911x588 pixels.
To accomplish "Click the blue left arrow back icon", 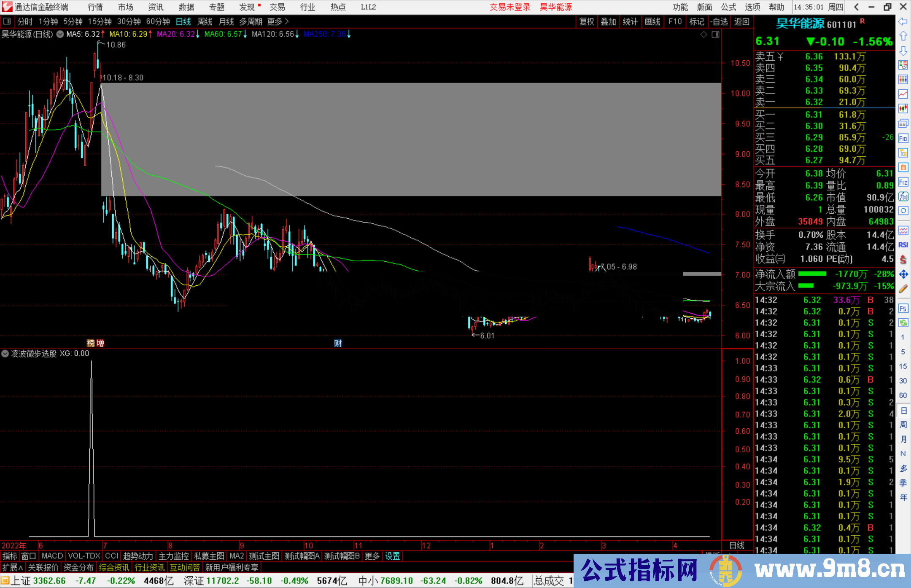I will coord(903,21).
